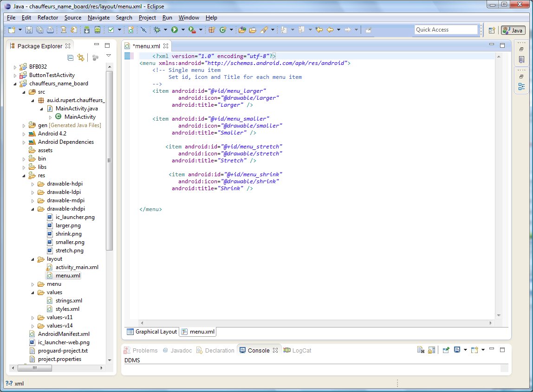Switch to the LogCat tab
Screen dimensions: 533x392
click(x=298, y=350)
